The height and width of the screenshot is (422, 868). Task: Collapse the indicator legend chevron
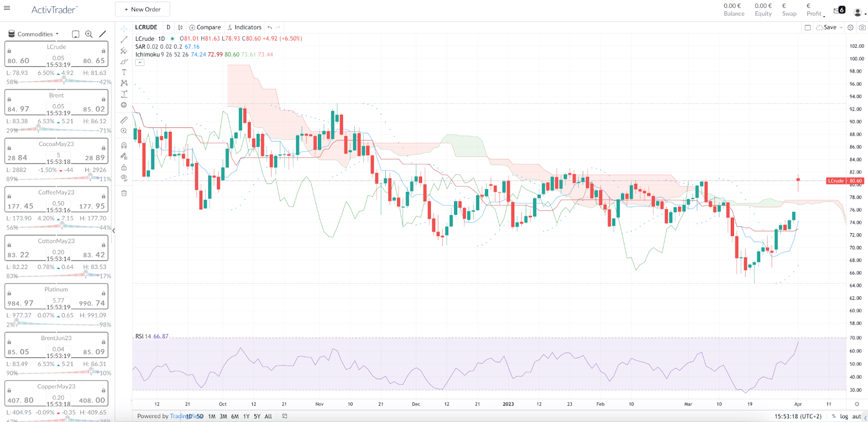click(139, 62)
